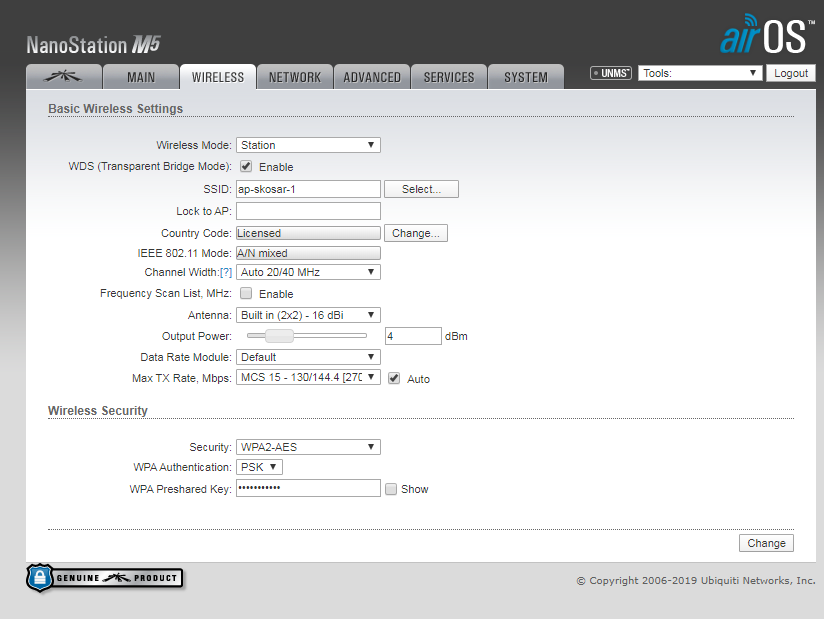Click the WPA Preshared Key field
Image resolution: width=824 pixels, height=619 pixels.
point(308,488)
